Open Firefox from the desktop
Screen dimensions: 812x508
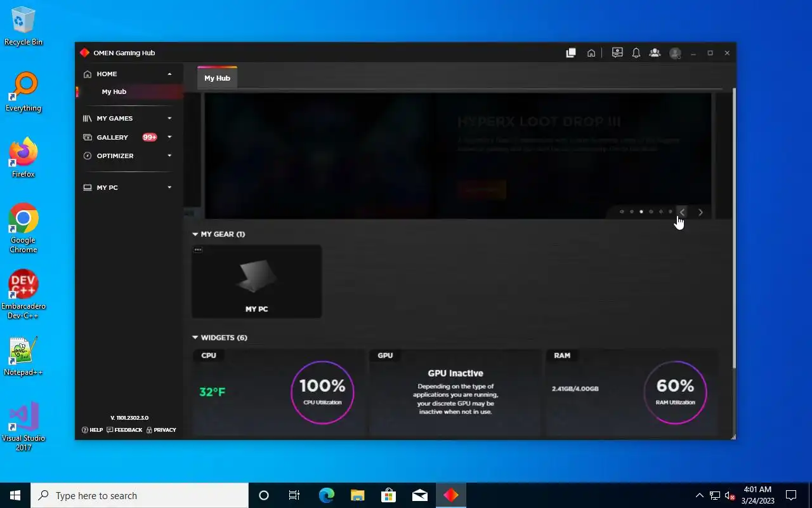point(23,157)
